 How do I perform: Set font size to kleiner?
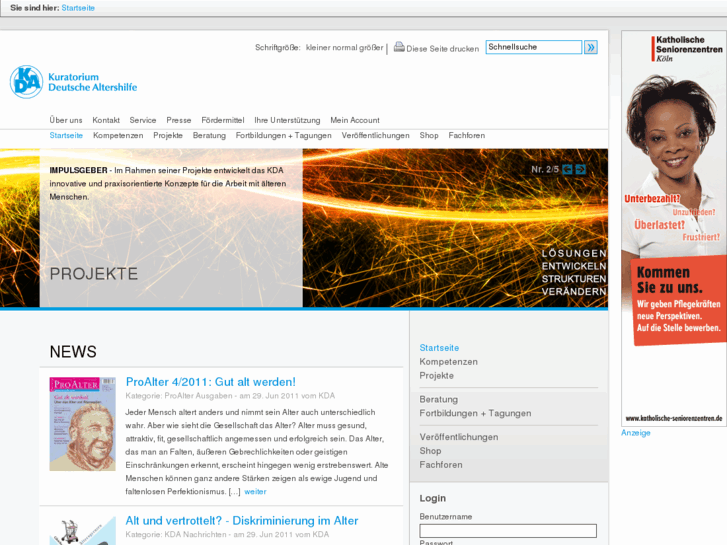click(318, 48)
